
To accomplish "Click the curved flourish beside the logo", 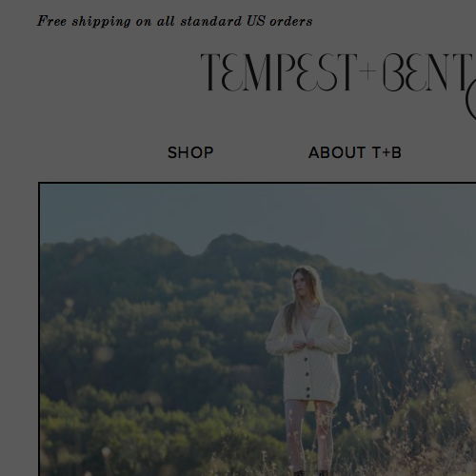I will pos(471,101).
